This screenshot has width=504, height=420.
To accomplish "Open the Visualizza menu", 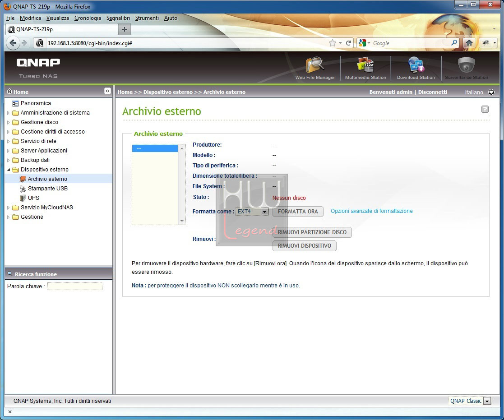I will coord(58,18).
